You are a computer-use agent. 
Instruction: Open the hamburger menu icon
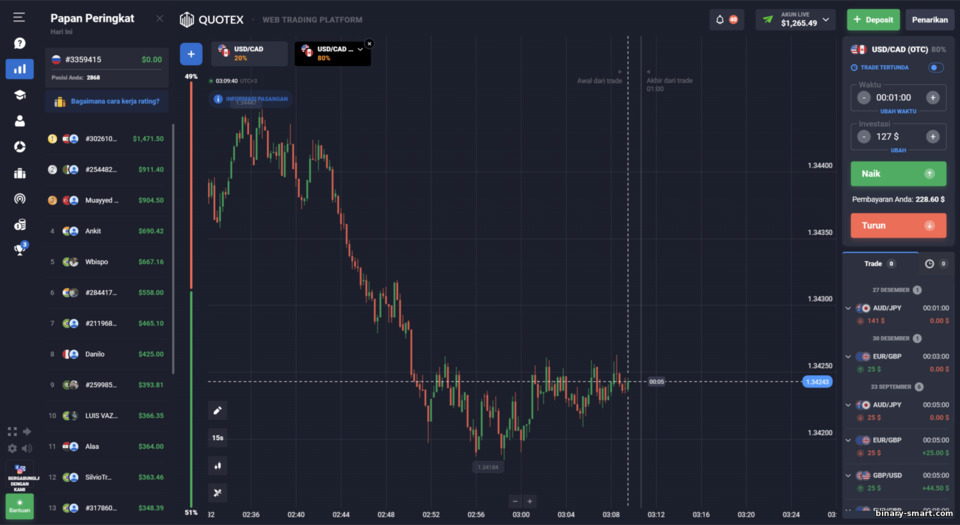point(19,17)
